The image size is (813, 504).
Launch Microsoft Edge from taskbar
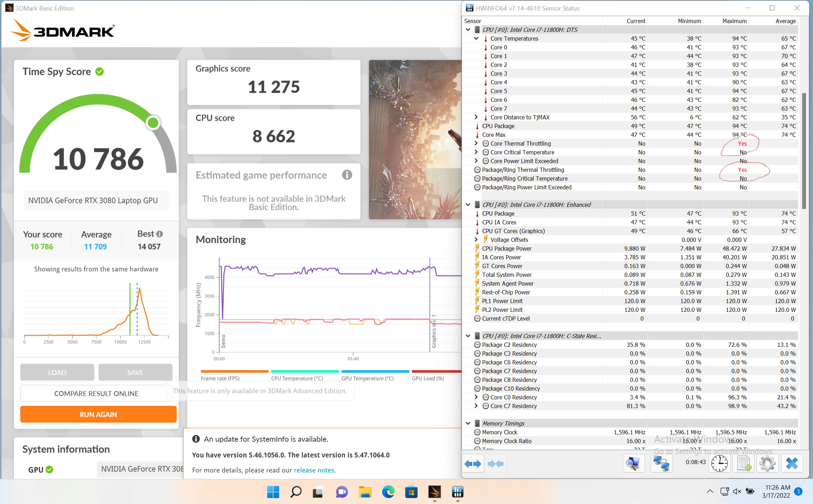point(388,492)
